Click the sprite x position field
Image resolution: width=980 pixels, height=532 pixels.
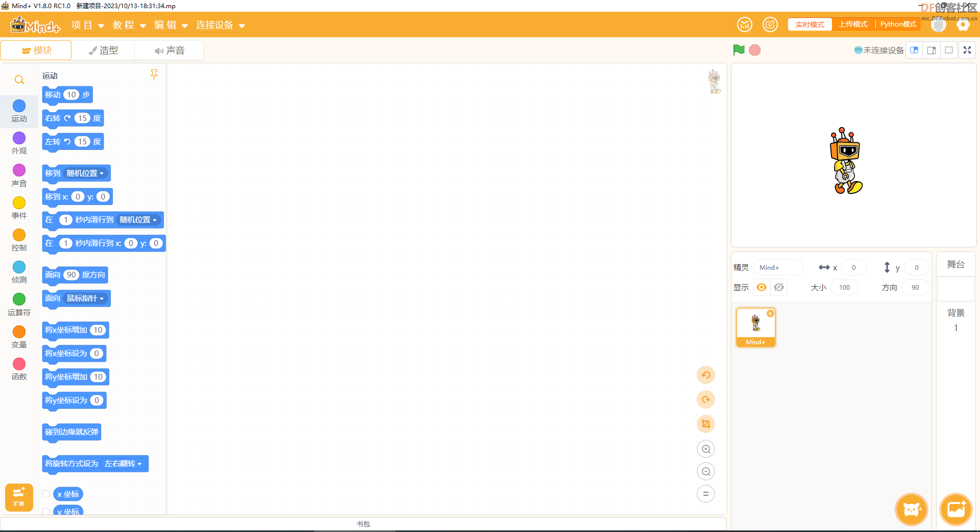pyautogui.click(x=854, y=267)
